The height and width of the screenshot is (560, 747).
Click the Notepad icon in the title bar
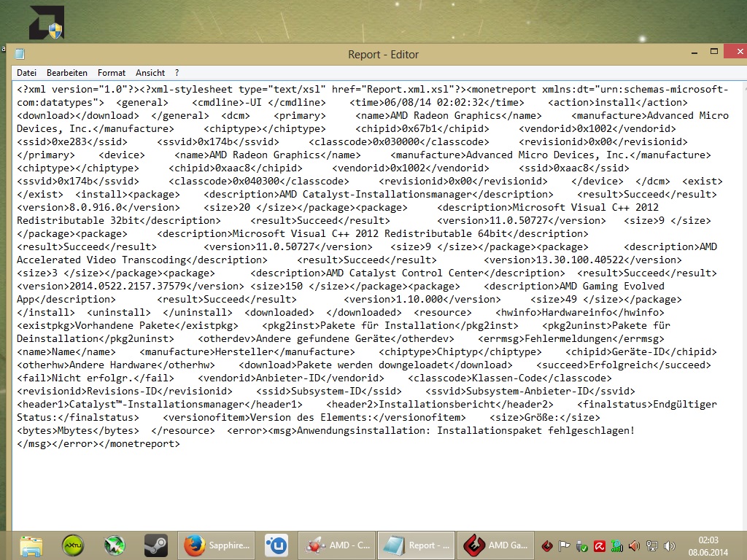pos(20,54)
